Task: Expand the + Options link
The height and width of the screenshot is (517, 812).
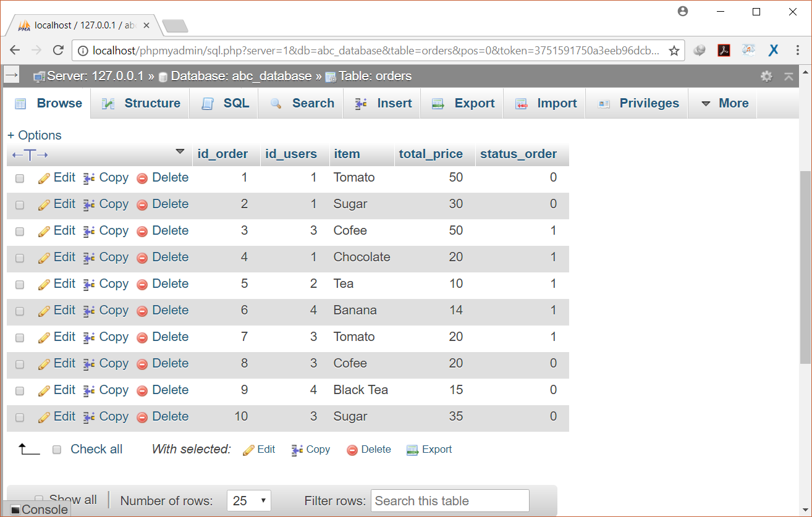Action: click(x=35, y=135)
